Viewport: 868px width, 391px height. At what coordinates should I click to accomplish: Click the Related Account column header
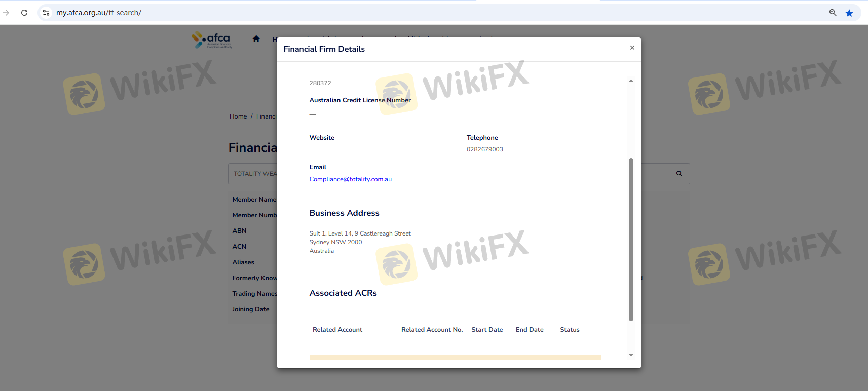point(337,330)
